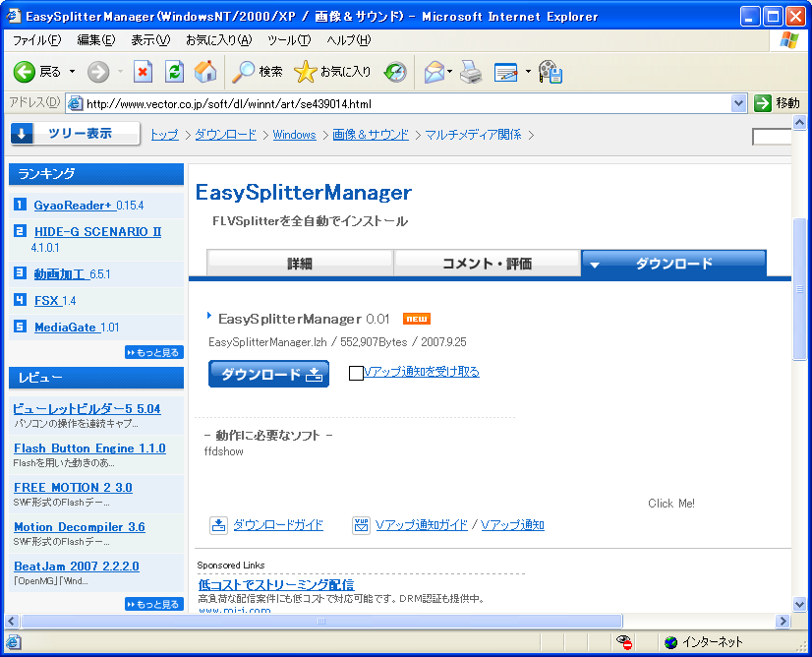Screen dimensions: 812x657
Task: Open the 編集 menu
Action: [96, 40]
